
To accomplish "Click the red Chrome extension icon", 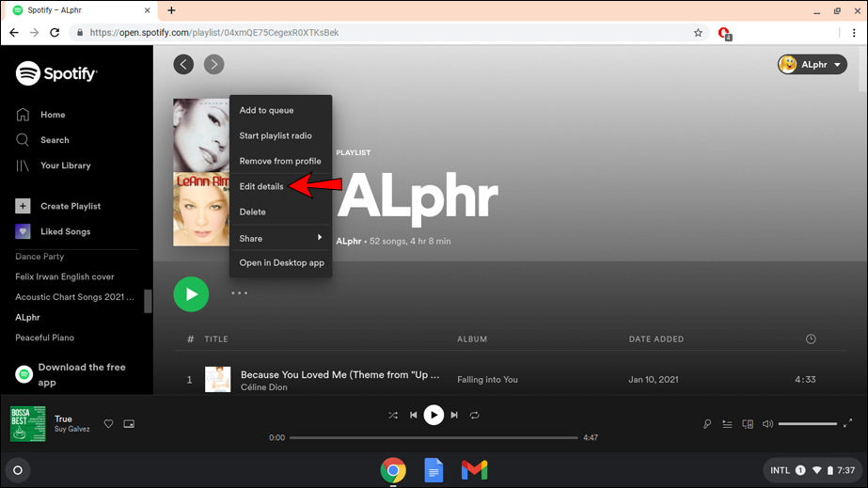I will coord(724,33).
